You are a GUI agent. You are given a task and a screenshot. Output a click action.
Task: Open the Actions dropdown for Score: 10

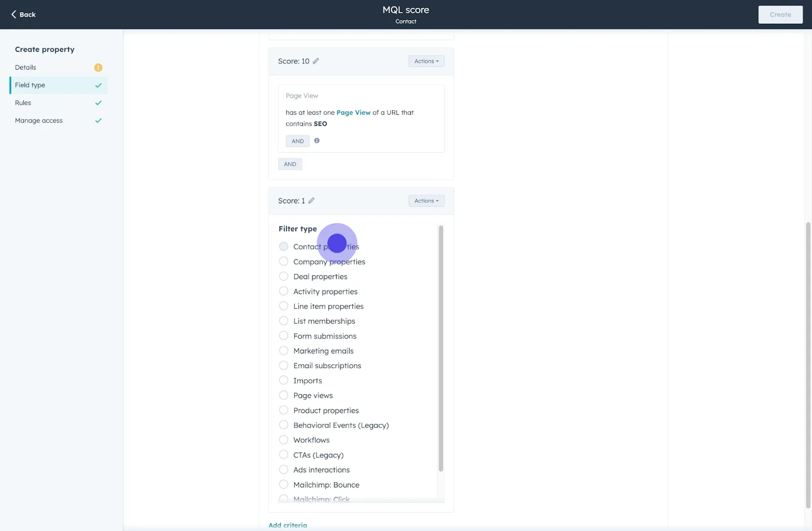(426, 61)
